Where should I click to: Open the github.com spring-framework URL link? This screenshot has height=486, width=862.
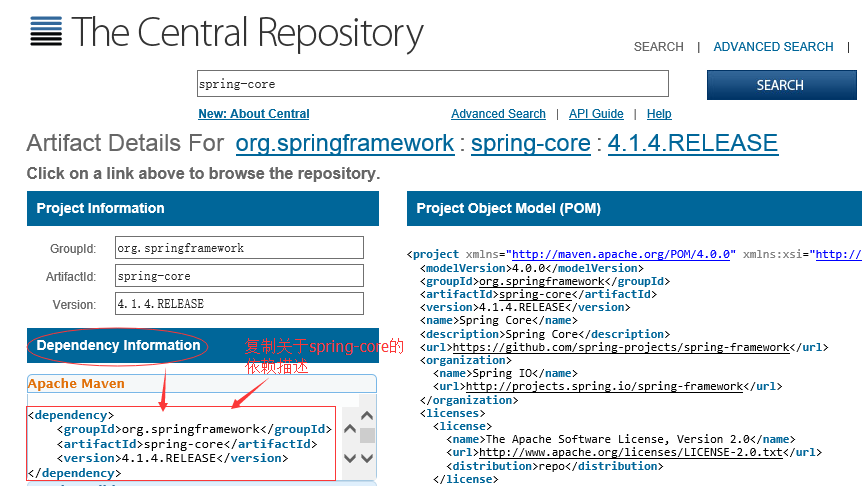[x=621, y=347]
